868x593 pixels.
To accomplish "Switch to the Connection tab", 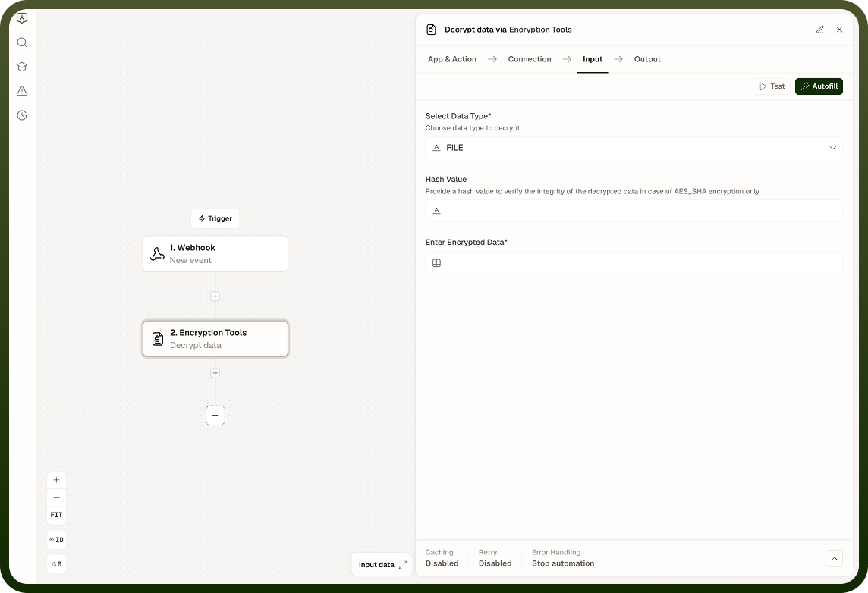I will coord(529,59).
